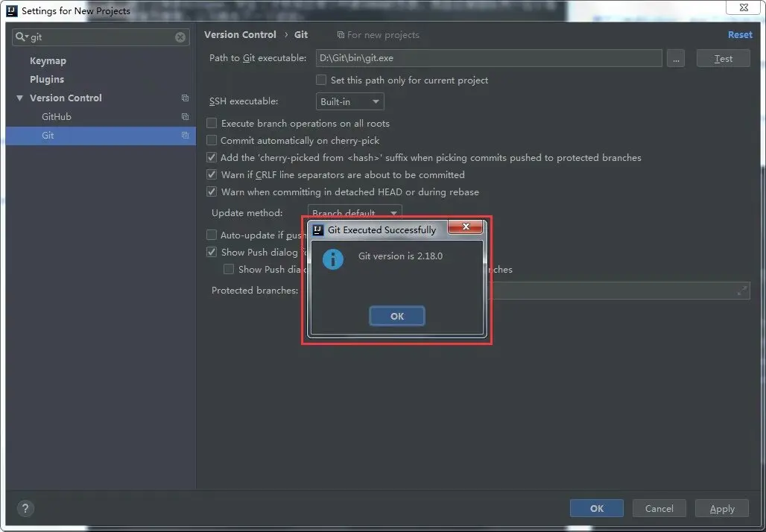Close the Git Executed Successfully dialog

click(x=466, y=227)
